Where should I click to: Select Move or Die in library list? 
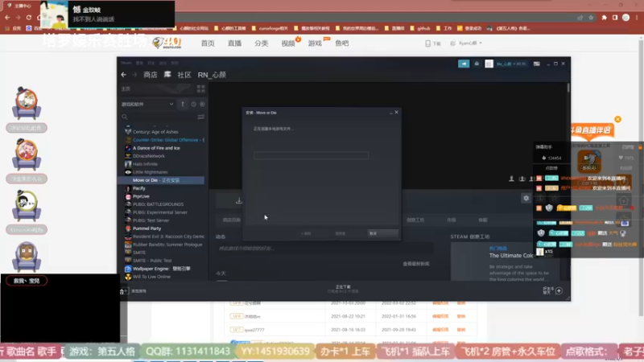pos(161,180)
